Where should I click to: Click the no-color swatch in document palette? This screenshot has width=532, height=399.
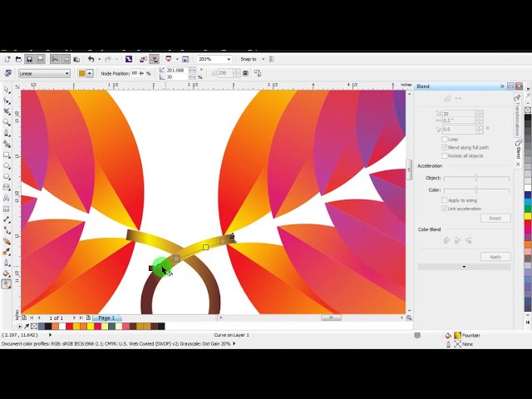[x=34, y=327]
